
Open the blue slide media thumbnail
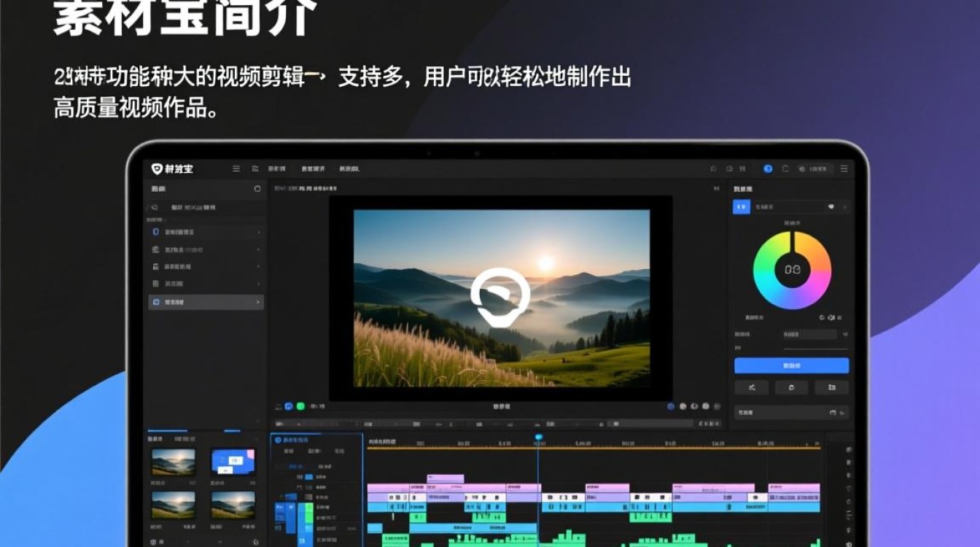click(x=233, y=462)
